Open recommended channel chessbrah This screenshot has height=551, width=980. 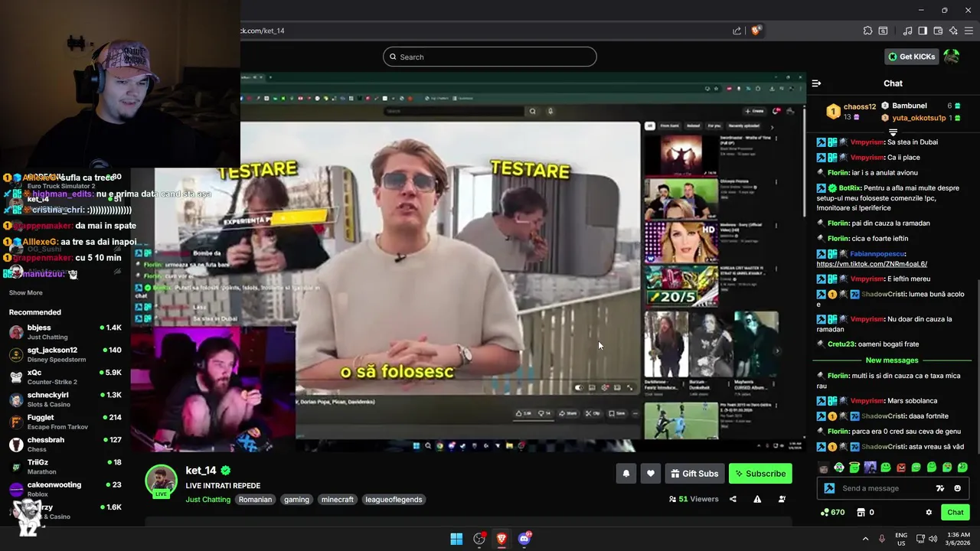65,444
